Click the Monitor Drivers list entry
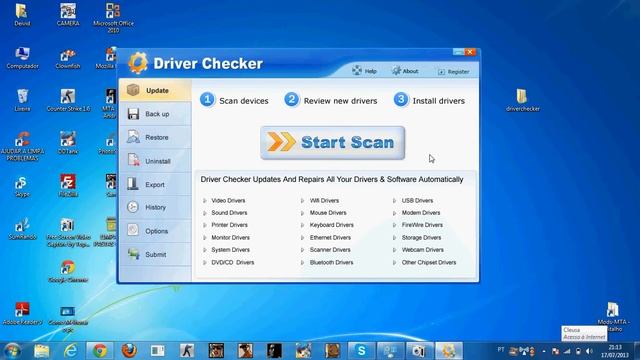This screenshot has height=360, width=640. pos(226,238)
